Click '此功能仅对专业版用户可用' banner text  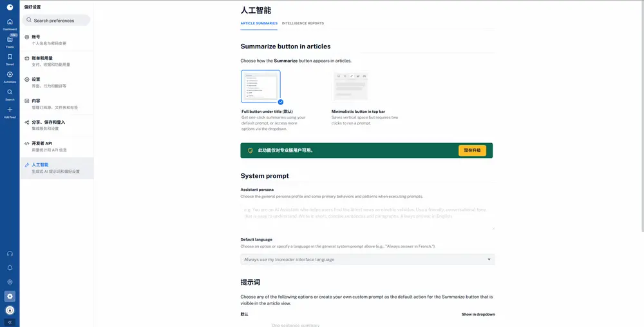pyautogui.click(x=285, y=150)
